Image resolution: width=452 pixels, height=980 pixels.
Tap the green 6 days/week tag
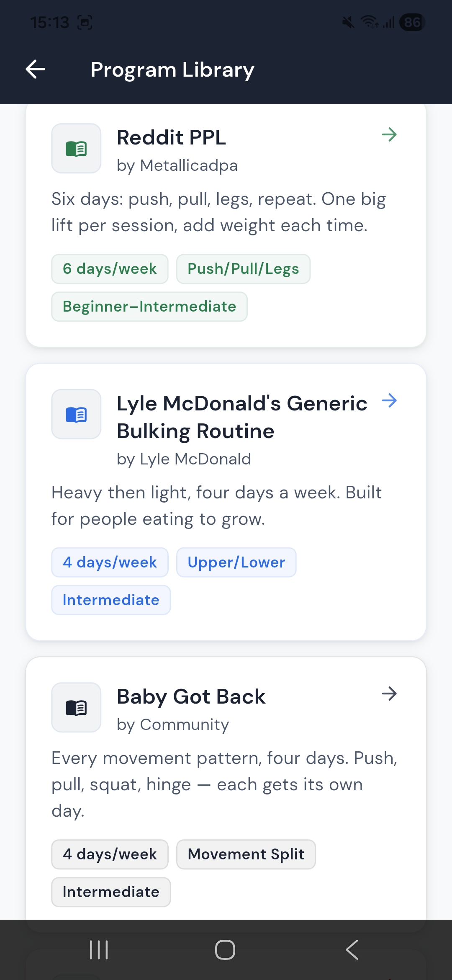click(110, 269)
